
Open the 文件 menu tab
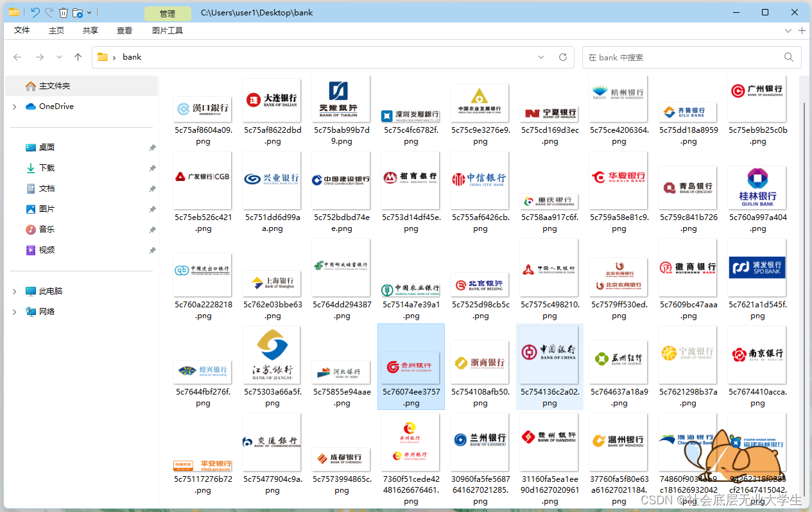pyautogui.click(x=22, y=30)
